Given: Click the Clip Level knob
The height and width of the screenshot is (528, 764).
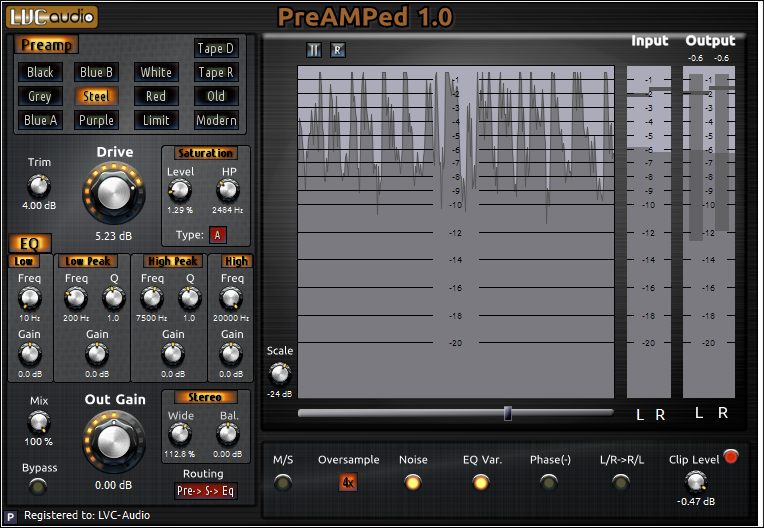Looking at the screenshot, I should tap(696, 482).
